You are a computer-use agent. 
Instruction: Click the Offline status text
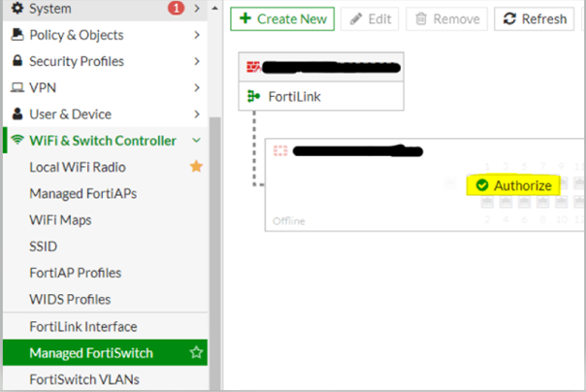(289, 221)
